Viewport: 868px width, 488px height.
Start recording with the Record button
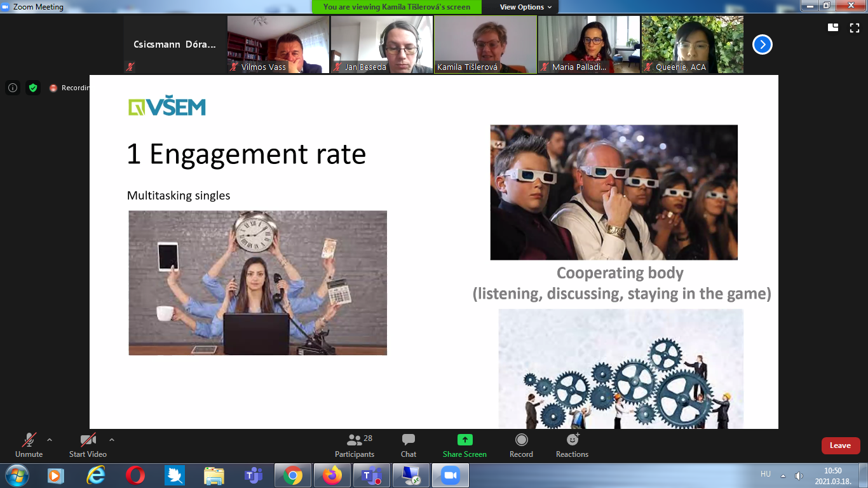click(x=521, y=445)
